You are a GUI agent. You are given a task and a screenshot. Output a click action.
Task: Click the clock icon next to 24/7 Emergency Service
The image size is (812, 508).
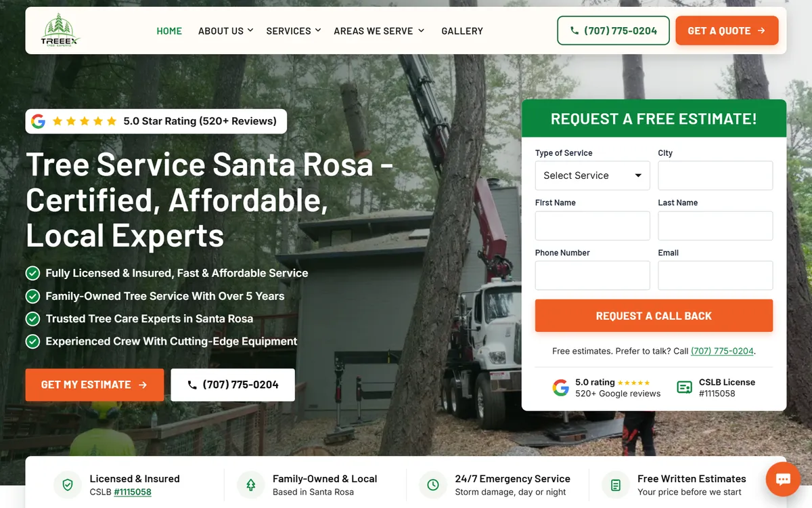click(433, 485)
